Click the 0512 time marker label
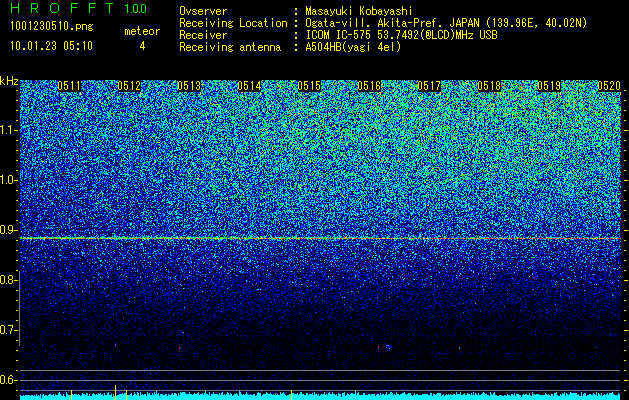Image resolution: width=629 pixels, height=400 pixels. pos(129,86)
